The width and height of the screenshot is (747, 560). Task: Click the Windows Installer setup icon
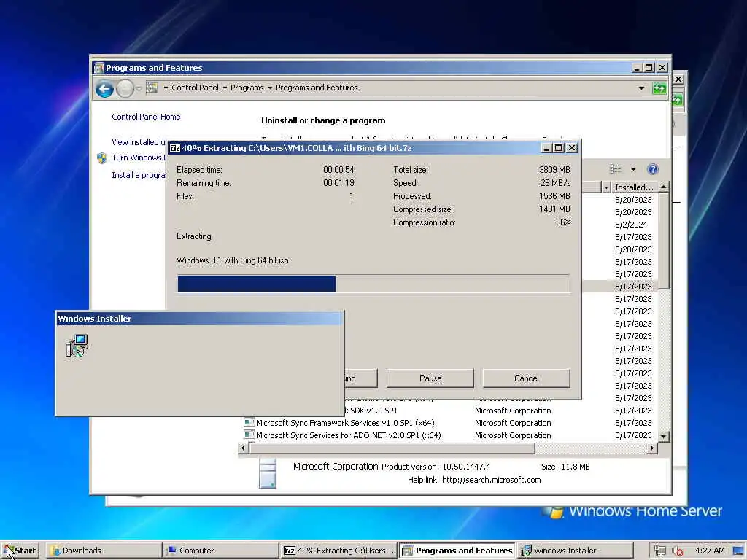pos(77,346)
